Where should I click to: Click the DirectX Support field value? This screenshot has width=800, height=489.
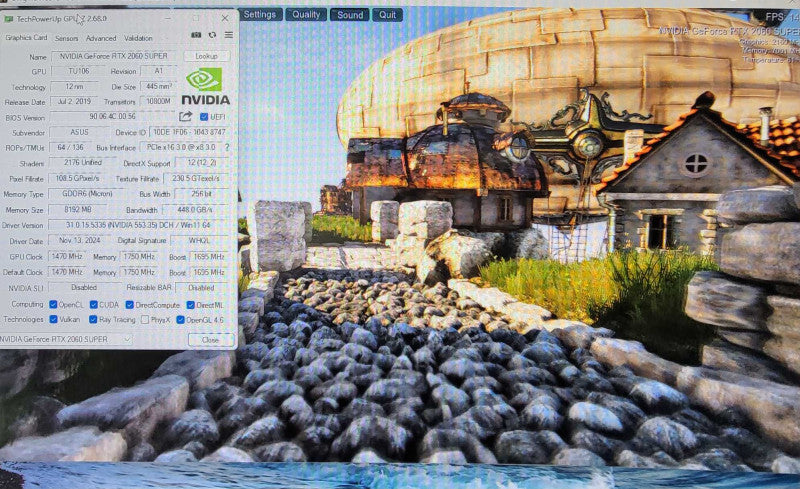click(x=202, y=163)
